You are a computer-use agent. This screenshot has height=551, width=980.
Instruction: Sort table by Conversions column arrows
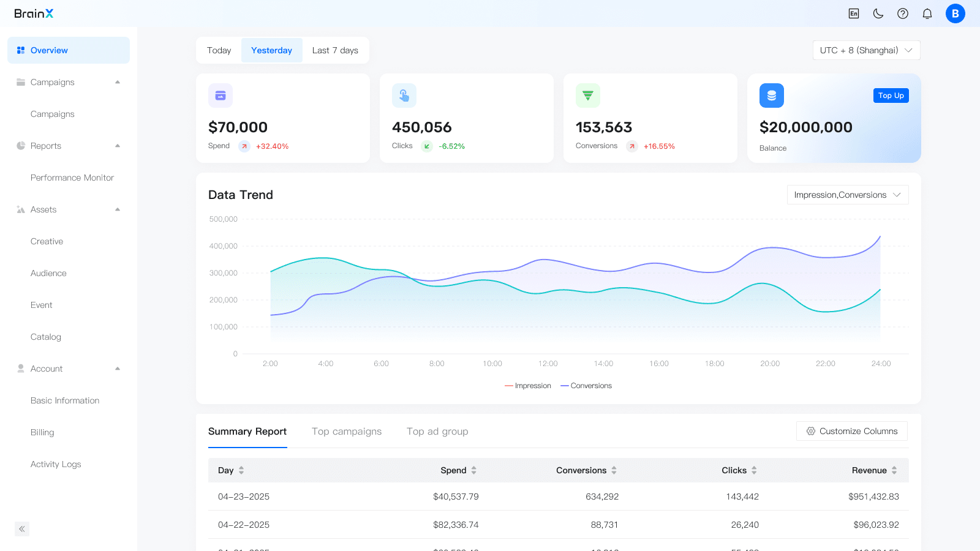coord(614,470)
